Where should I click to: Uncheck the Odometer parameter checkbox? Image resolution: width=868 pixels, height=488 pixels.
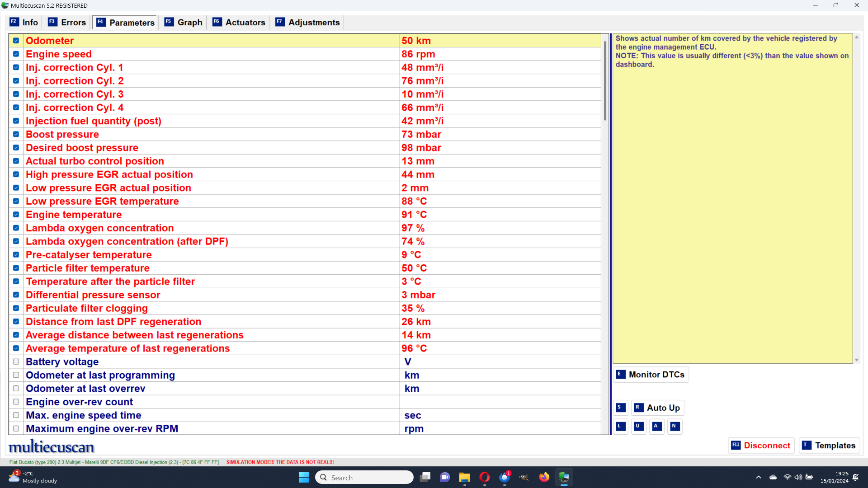16,41
